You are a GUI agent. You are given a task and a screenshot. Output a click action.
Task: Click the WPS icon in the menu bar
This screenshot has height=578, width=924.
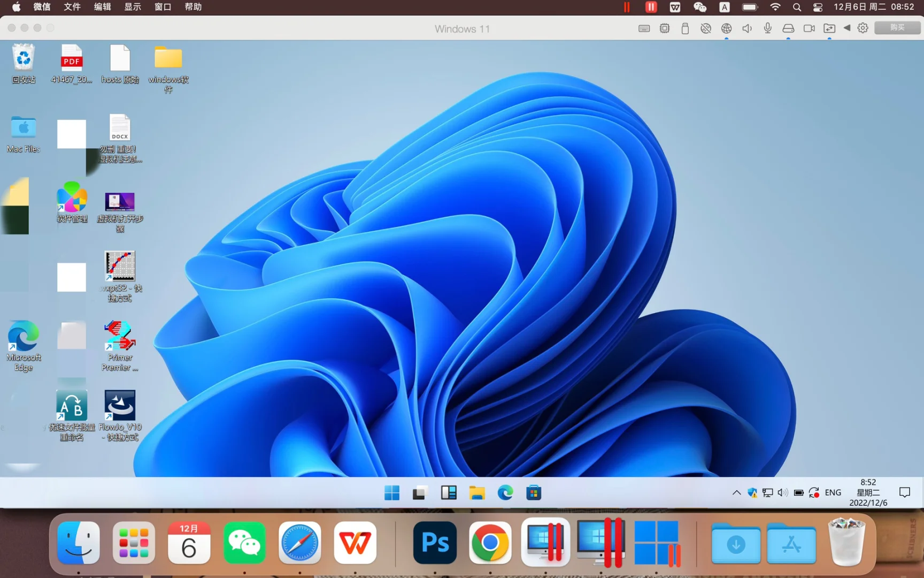(x=675, y=7)
